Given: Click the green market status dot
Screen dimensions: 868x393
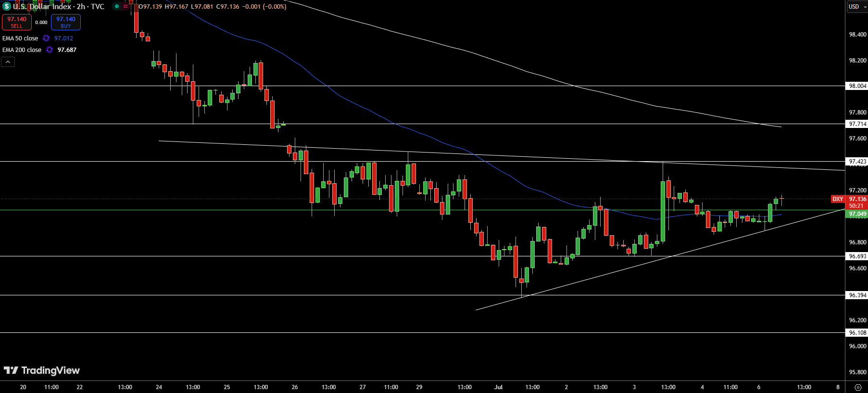Looking at the screenshot, I should tap(117, 7).
